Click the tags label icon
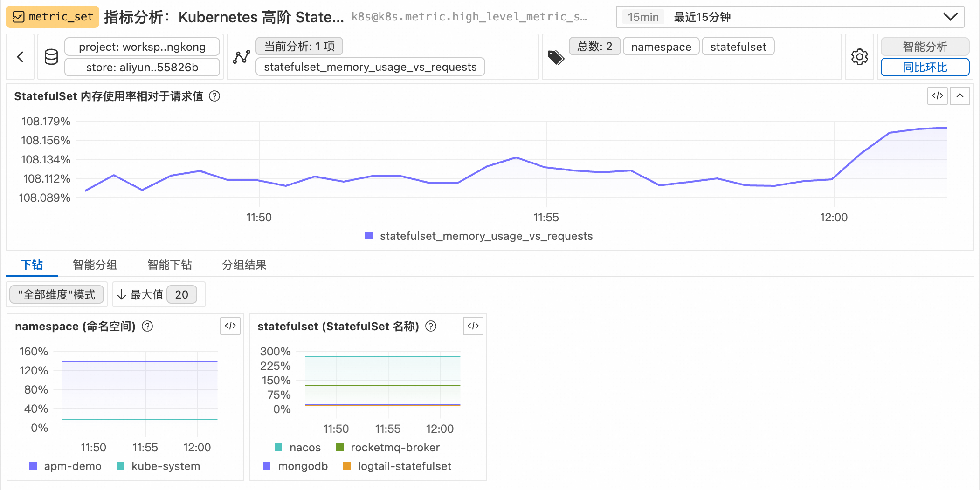 pos(556,57)
